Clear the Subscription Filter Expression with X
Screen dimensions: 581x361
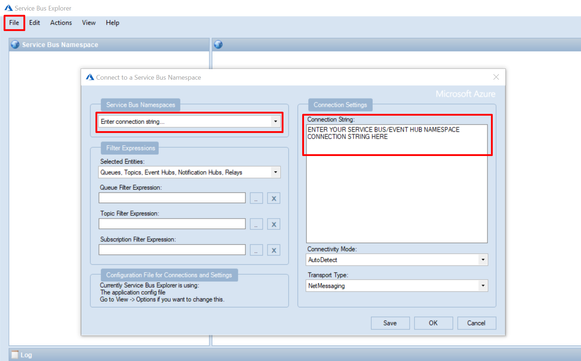274,250
